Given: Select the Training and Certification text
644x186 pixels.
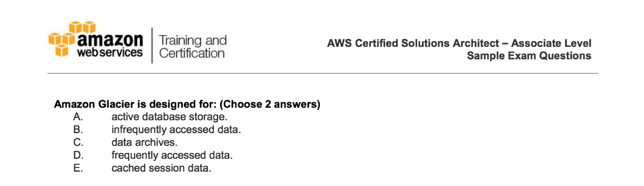Looking at the screenshot, I should [193, 46].
